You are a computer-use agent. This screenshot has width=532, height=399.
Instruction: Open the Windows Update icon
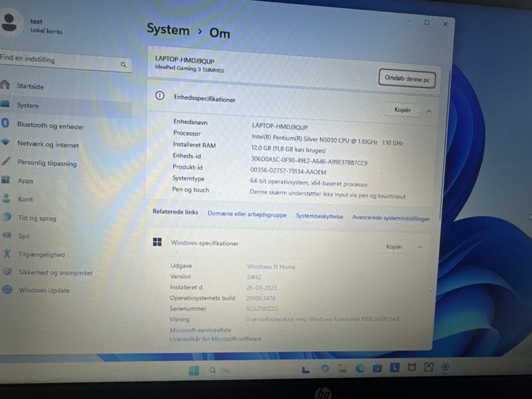(7, 289)
